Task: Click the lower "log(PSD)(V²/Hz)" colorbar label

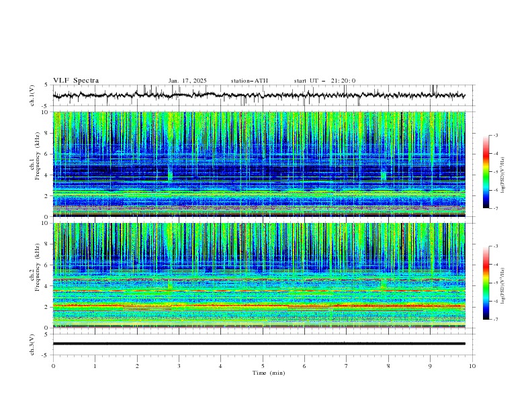Action: click(502, 286)
